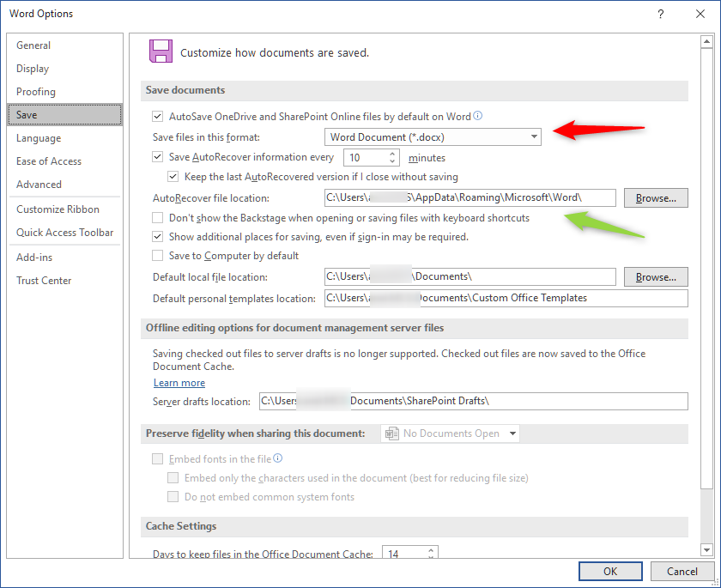Open the Advanced category

[65, 185]
